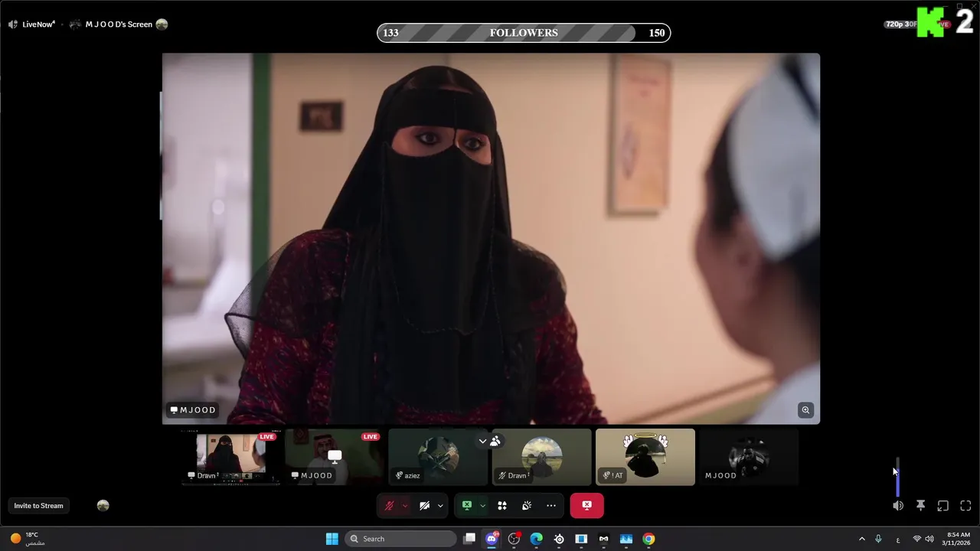This screenshot has height=551, width=980.
Task: Collapse participant tiles chevron
Action: [x=482, y=441]
